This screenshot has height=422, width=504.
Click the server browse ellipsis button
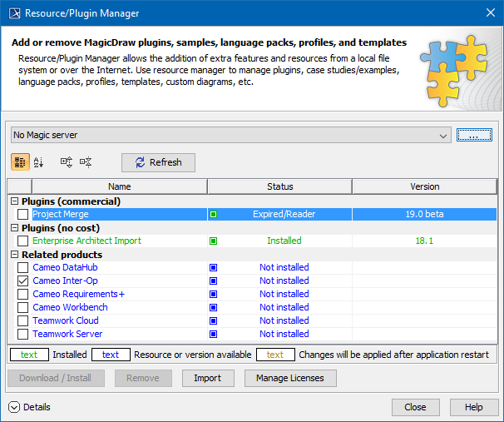[x=474, y=135]
